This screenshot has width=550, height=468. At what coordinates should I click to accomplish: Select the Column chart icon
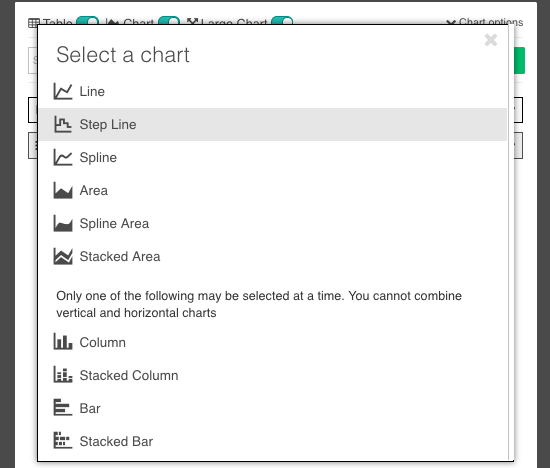[63, 342]
